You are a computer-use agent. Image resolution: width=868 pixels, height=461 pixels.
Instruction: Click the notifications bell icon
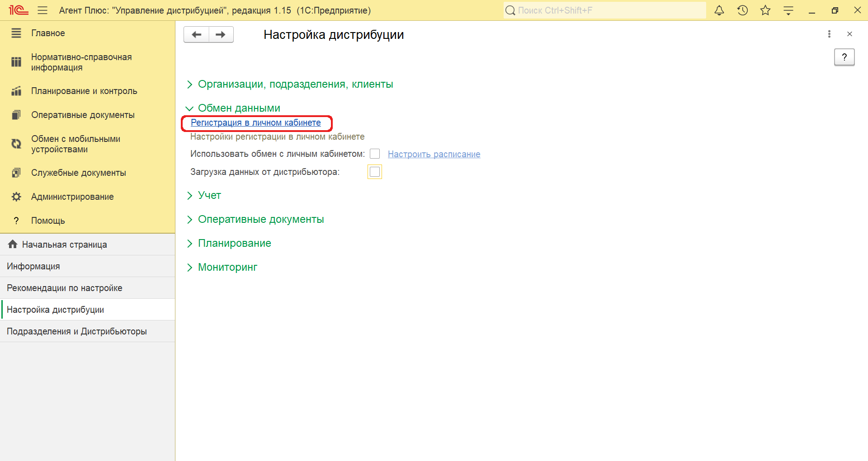(x=719, y=10)
